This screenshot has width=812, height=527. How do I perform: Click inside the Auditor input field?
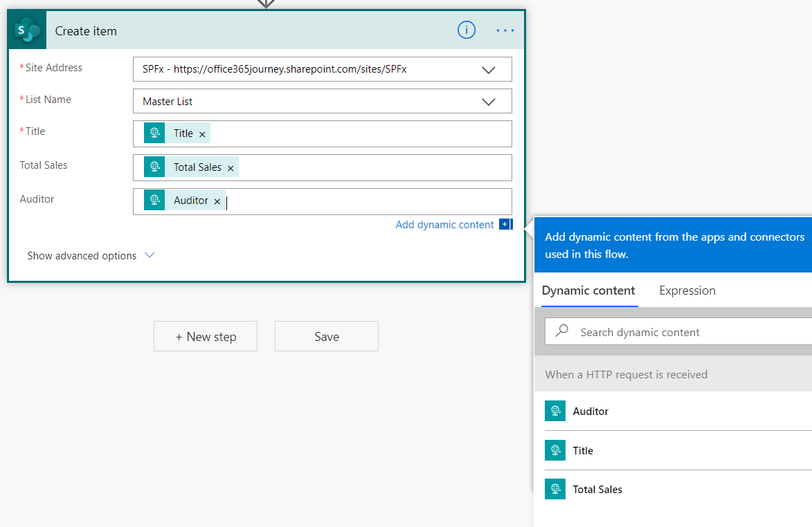pos(323,202)
